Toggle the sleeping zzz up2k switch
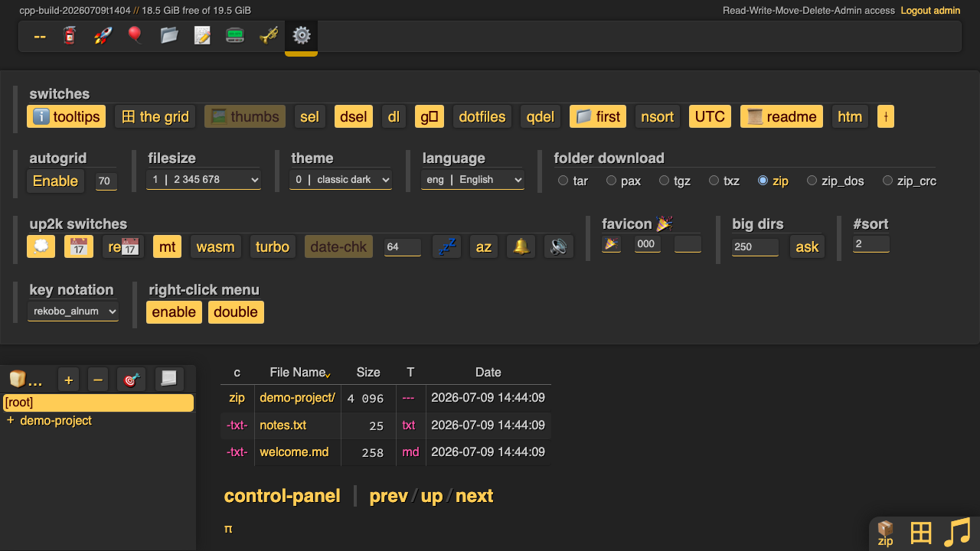Image resolution: width=980 pixels, height=551 pixels. [446, 246]
